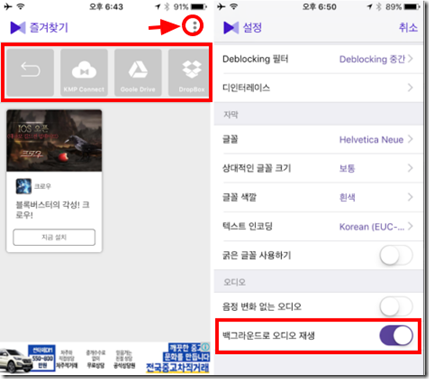Open KMP Connect cloud tile
The height and width of the screenshot is (379, 429).
click(84, 73)
